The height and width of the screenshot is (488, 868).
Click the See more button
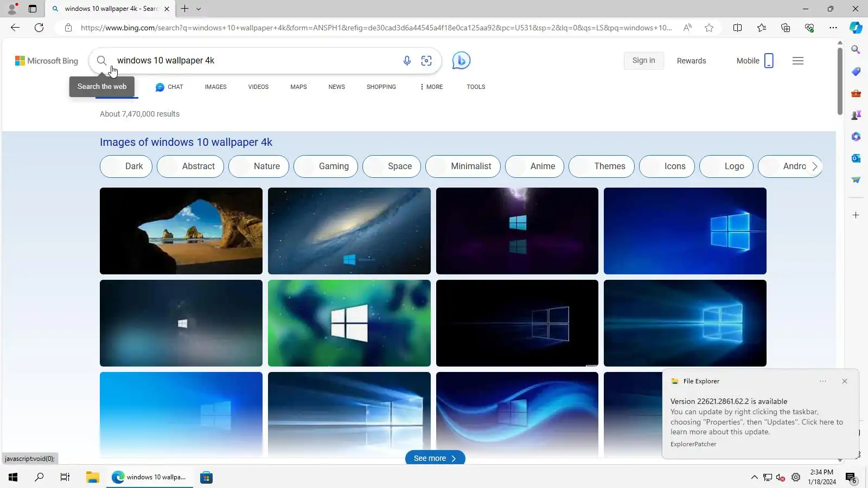pos(435,458)
